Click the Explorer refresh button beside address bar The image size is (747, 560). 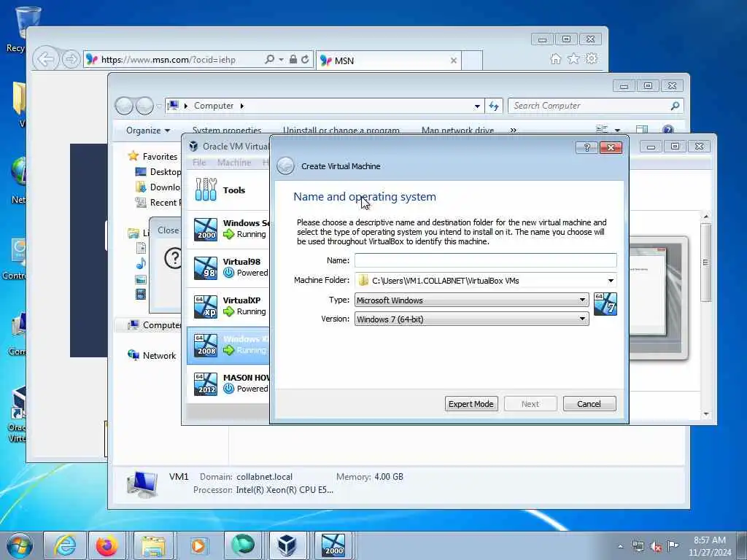coord(494,106)
